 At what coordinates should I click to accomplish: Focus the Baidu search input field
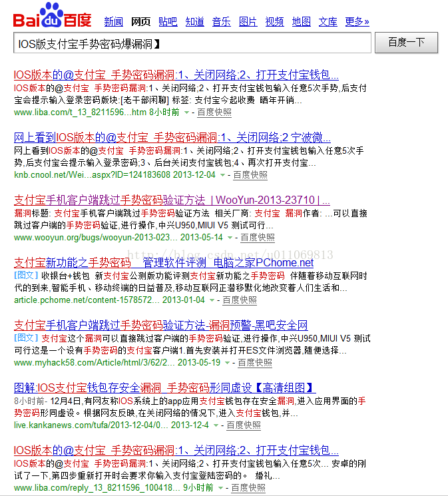[x=192, y=43]
